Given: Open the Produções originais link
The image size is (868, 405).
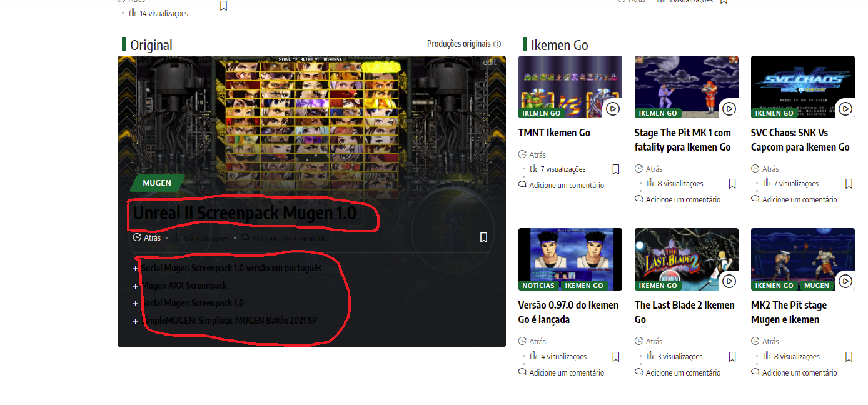Looking at the screenshot, I should (x=464, y=44).
